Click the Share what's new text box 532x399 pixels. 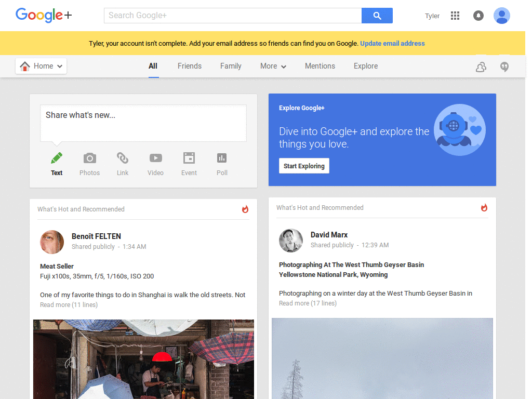tap(143, 123)
